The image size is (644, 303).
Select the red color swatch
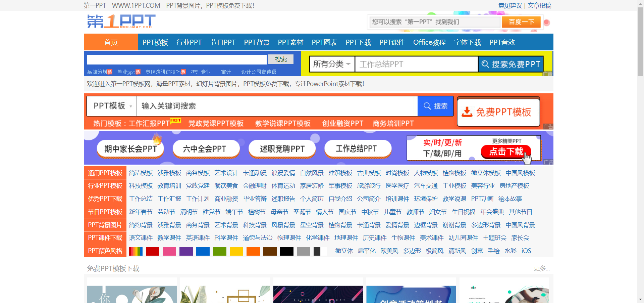click(x=153, y=251)
